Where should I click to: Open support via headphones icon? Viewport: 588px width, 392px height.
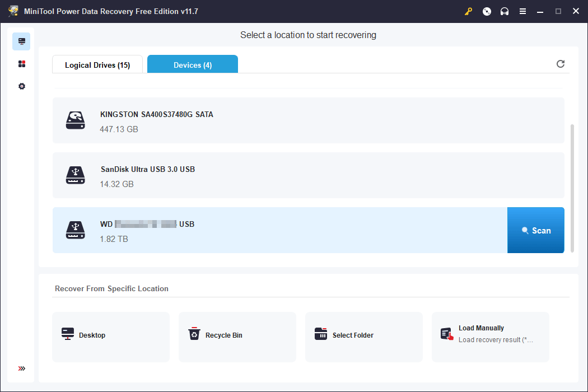[505, 12]
